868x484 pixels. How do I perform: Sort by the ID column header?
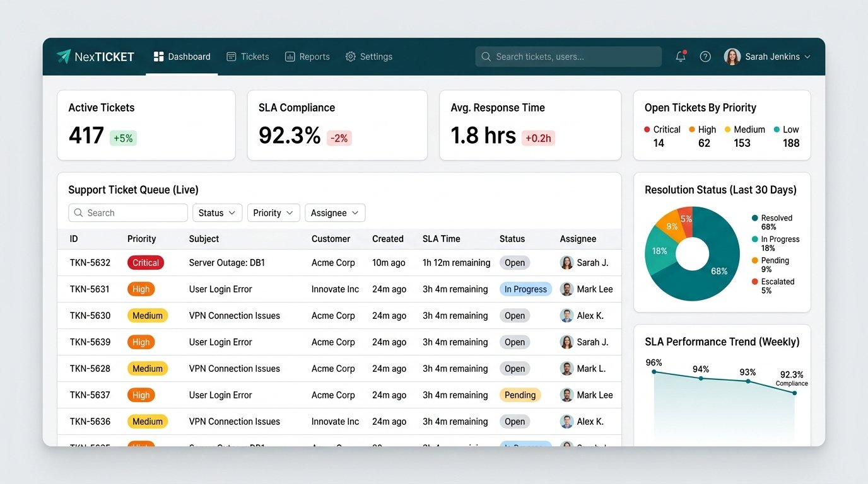[x=74, y=239]
